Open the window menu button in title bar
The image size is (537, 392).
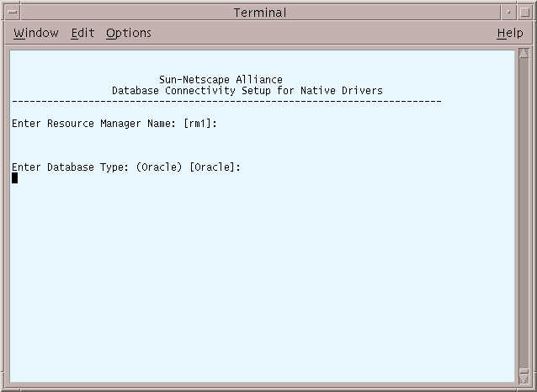pyautogui.click(x=13, y=13)
